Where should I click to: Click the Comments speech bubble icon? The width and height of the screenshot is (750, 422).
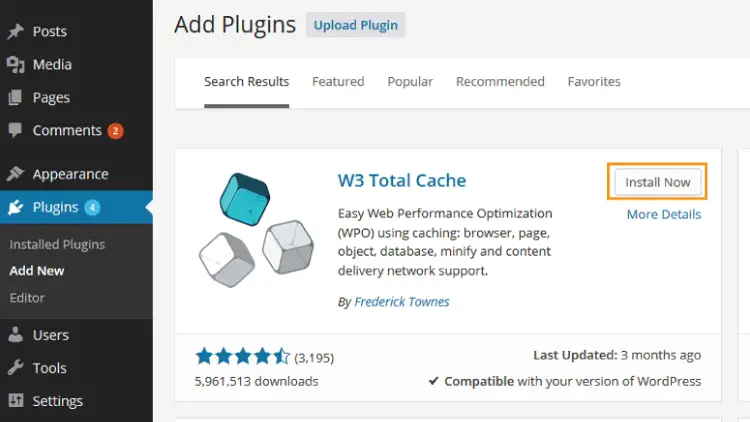pos(15,130)
